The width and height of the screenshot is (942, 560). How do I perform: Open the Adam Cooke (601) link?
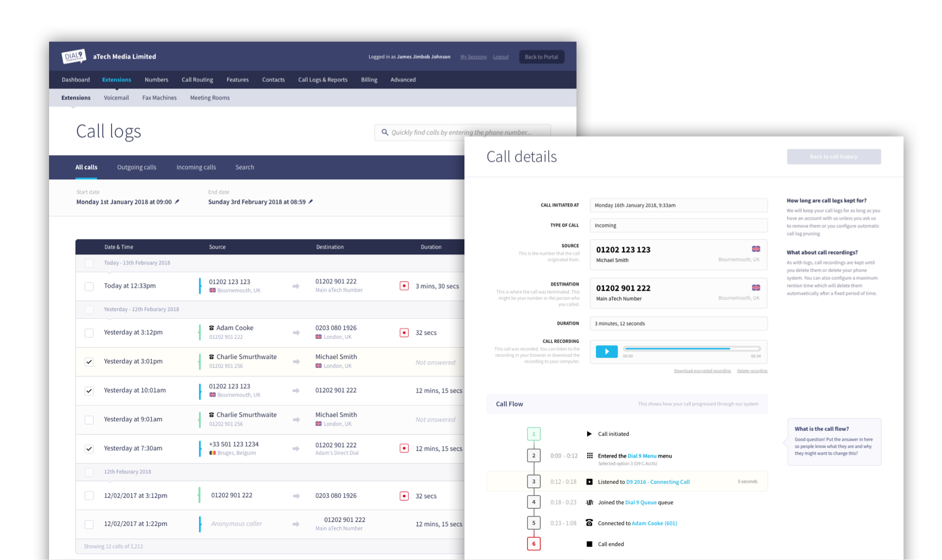(654, 523)
